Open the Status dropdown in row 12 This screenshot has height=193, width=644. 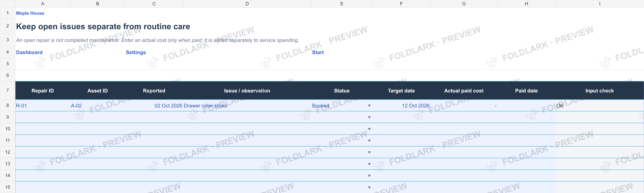[369, 152]
